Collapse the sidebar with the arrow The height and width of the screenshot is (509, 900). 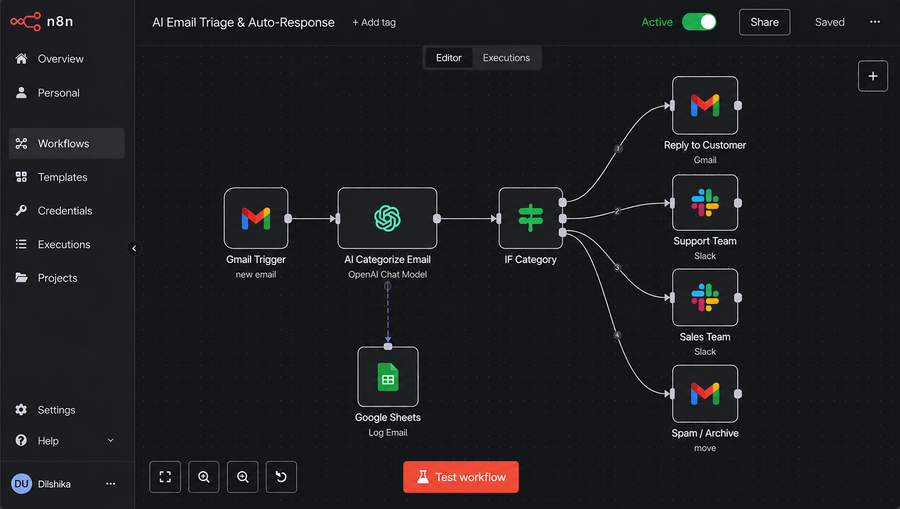pyautogui.click(x=134, y=248)
